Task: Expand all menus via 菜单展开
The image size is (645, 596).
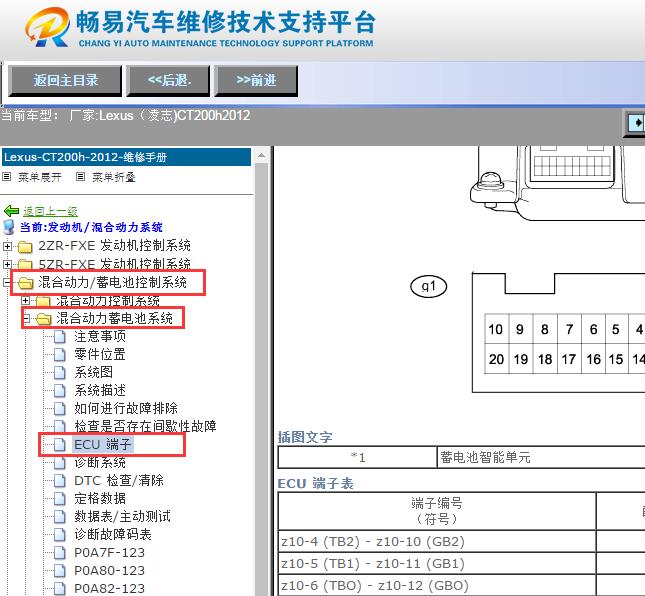Action: (39, 177)
